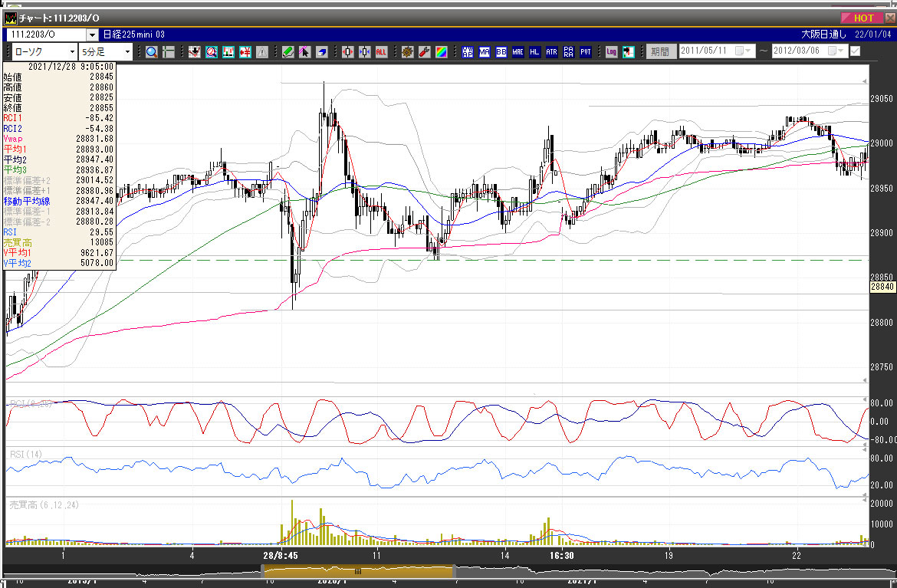Toggle the BB Bollinger Bands indicator

coord(501,52)
